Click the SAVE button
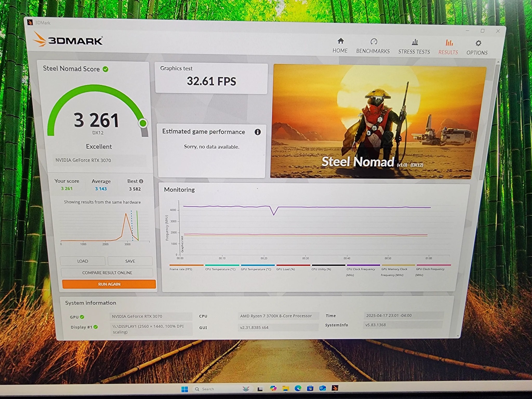The height and width of the screenshot is (399, 532). (x=130, y=261)
